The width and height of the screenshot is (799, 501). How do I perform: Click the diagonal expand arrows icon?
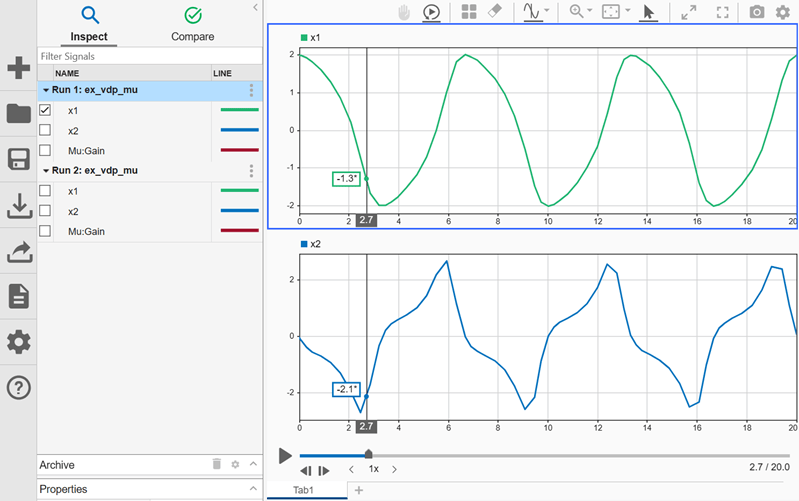pyautogui.click(x=688, y=12)
